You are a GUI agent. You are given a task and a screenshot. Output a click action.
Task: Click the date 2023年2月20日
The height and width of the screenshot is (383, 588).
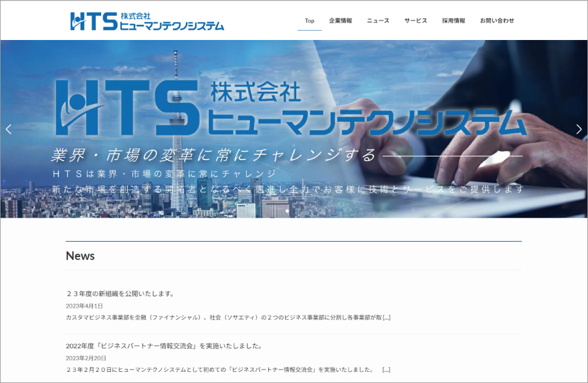click(x=86, y=358)
